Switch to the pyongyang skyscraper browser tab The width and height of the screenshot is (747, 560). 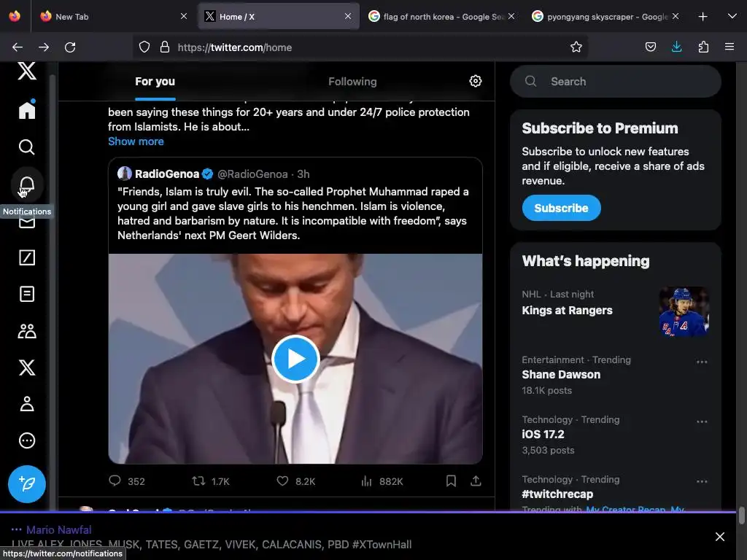click(x=598, y=16)
